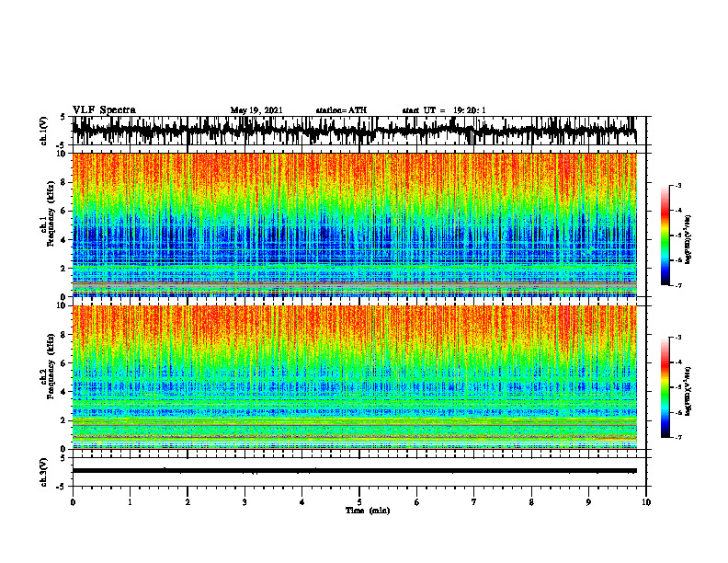Click inside the ch.2 spectrogram panel
This screenshot has height=563, width=728.
(x=355, y=377)
